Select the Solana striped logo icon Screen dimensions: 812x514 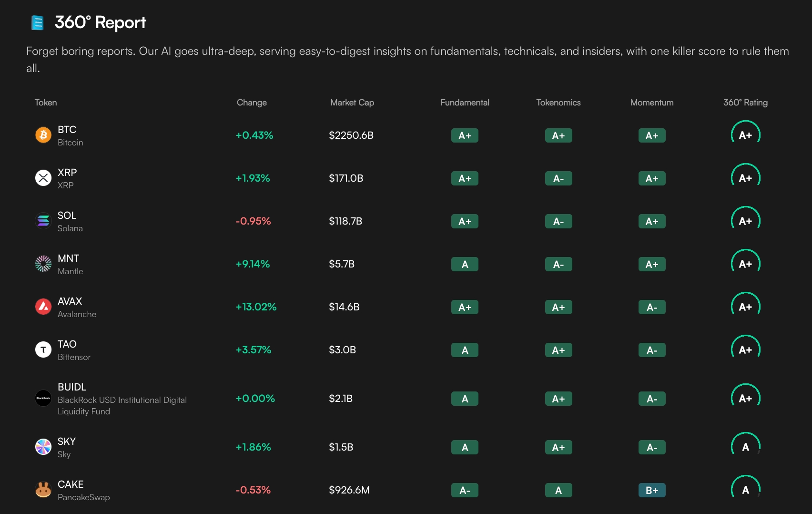43,221
